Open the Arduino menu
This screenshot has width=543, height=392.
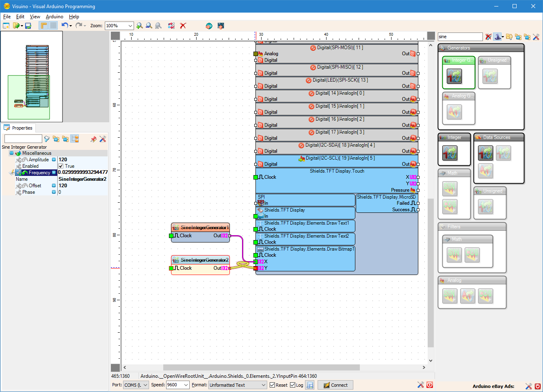point(54,17)
